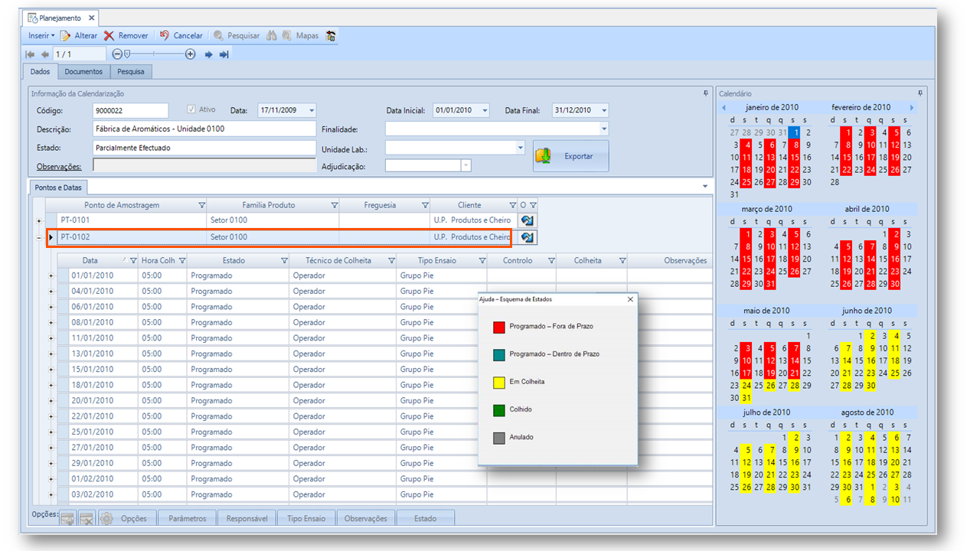Click the red Programado – Fora de Prazo swatch
The width and height of the screenshot is (980, 551).
499,327
